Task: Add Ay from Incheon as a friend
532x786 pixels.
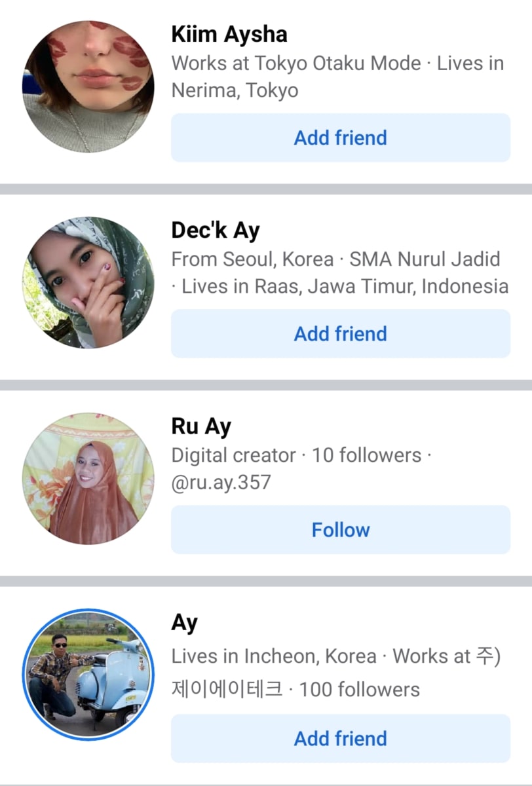Action: pyautogui.click(x=341, y=738)
